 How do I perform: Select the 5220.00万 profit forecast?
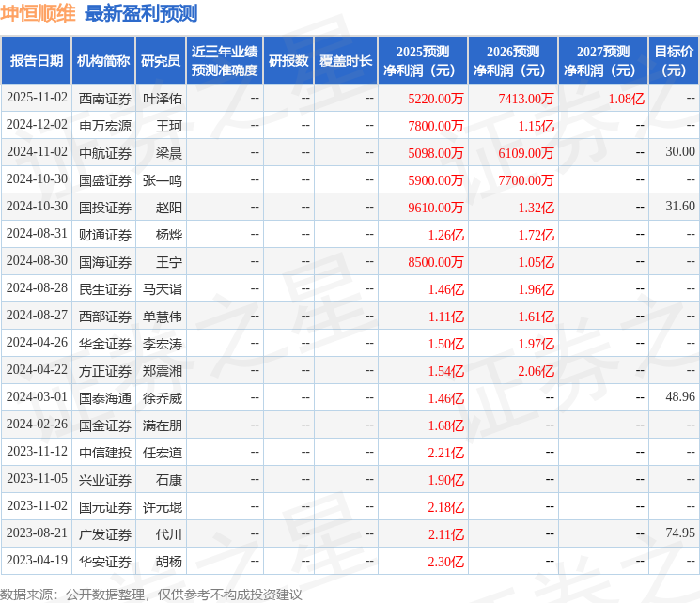pos(436,99)
